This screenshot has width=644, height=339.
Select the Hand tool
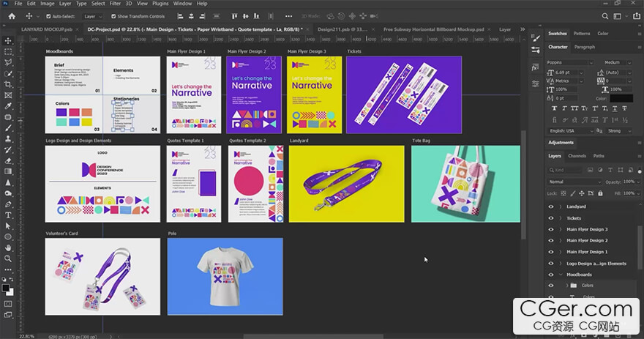click(x=8, y=247)
